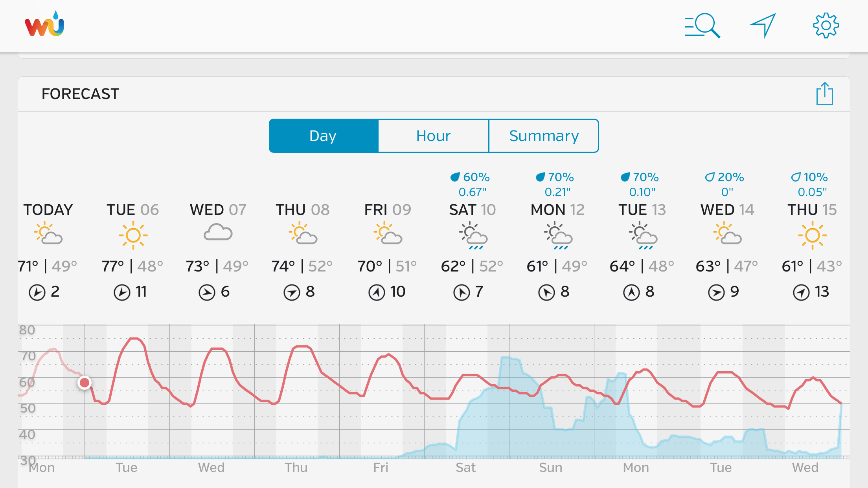Screen dimensions: 868x488
Task: Tap the current location arrow icon
Action: coord(763,26)
